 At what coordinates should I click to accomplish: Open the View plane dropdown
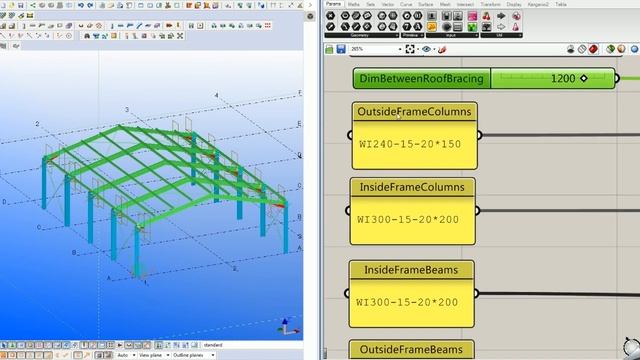[168, 355]
